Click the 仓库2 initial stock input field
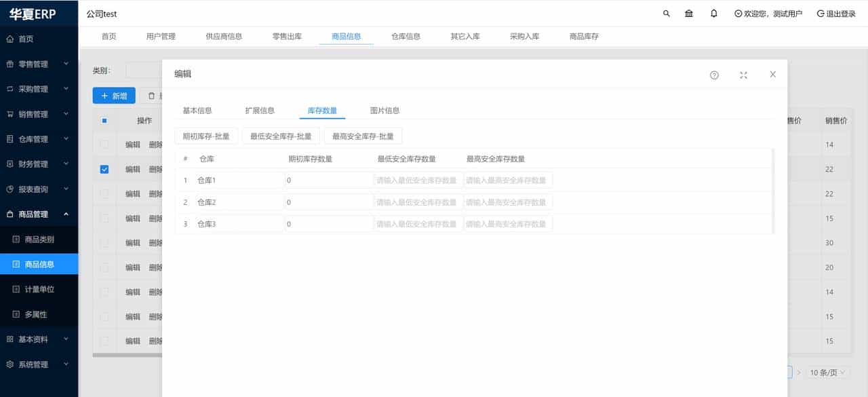The width and height of the screenshot is (868, 397). [x=328, y=202]
